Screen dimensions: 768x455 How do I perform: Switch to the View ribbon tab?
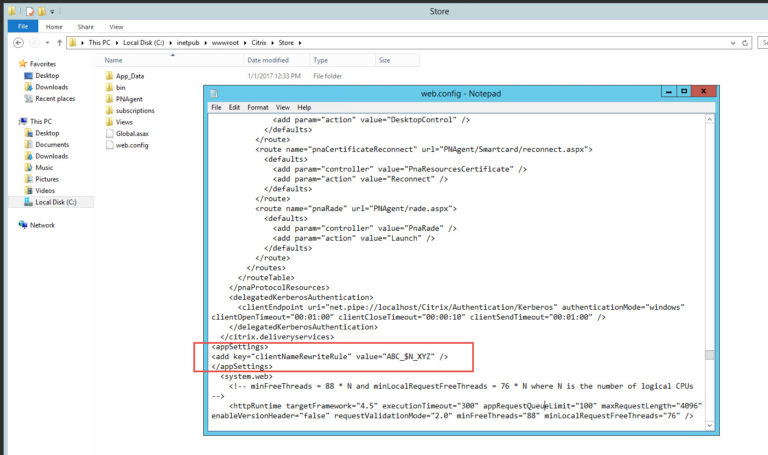(x=117, y=27)
